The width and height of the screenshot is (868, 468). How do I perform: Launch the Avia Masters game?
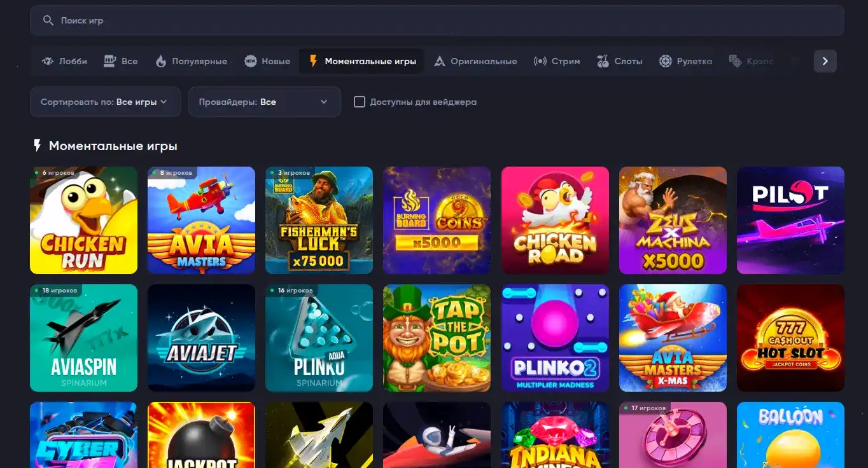[x=201, y=220]
